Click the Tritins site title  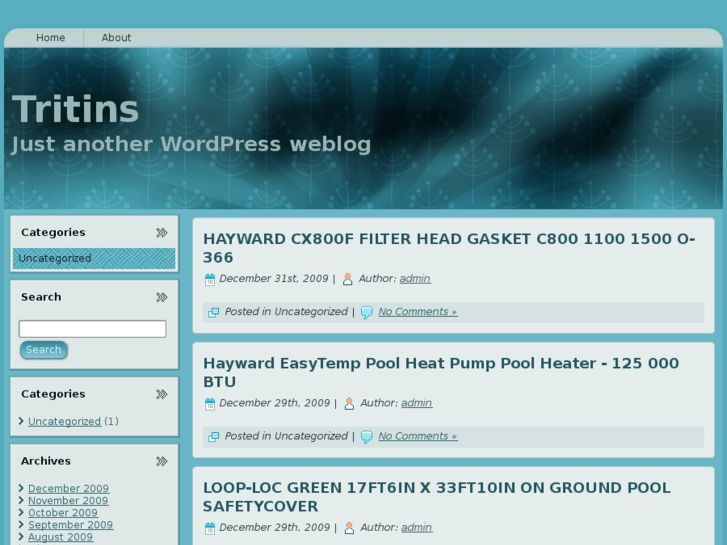[x=75, y=109]
